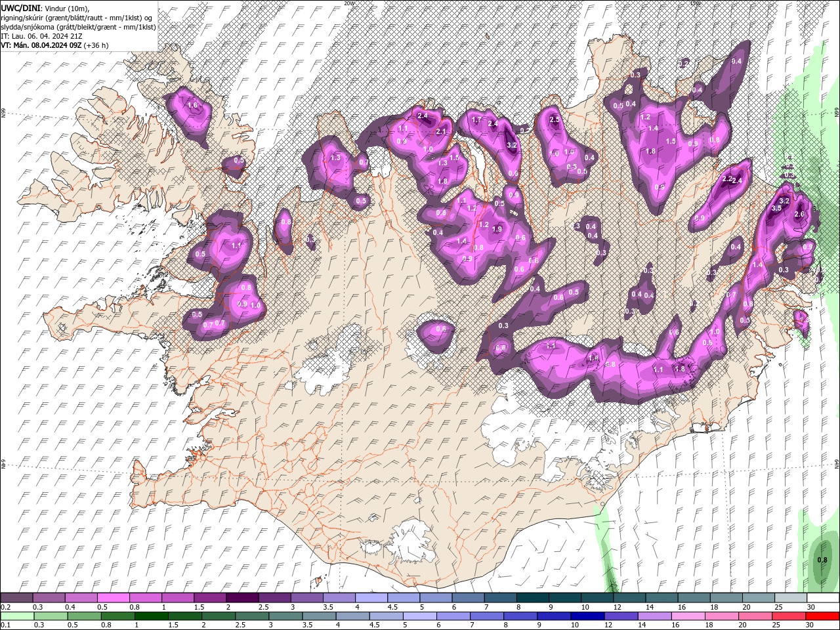
Task: Click the 2.1 snowfall value on the map
Action: pyautogui.click(x=441, y=131)
